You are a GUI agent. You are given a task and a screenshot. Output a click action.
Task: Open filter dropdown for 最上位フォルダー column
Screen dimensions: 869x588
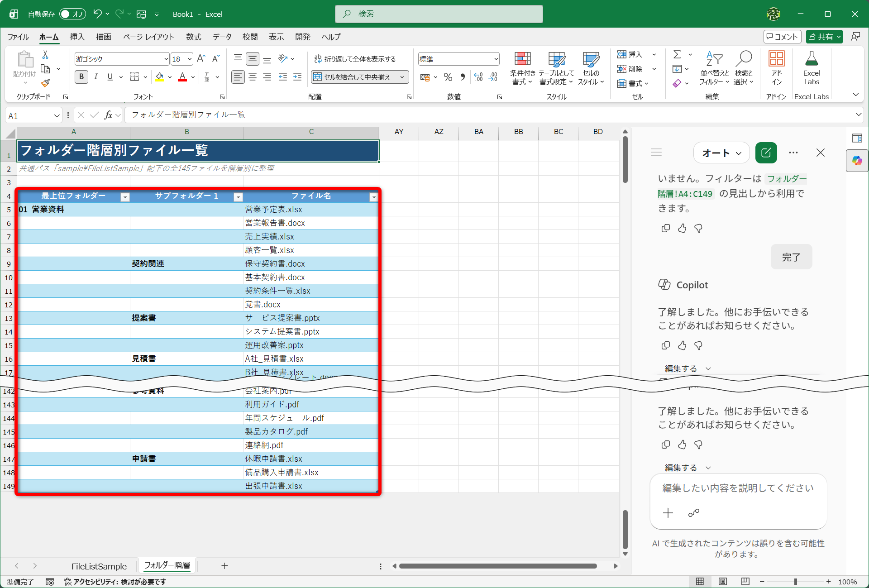(125, 197)
